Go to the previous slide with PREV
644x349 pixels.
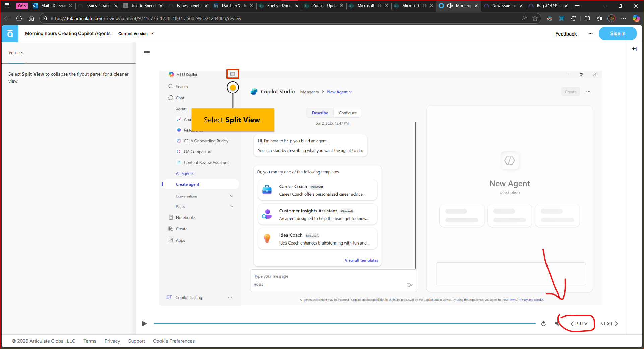click(x=579, y=324)
